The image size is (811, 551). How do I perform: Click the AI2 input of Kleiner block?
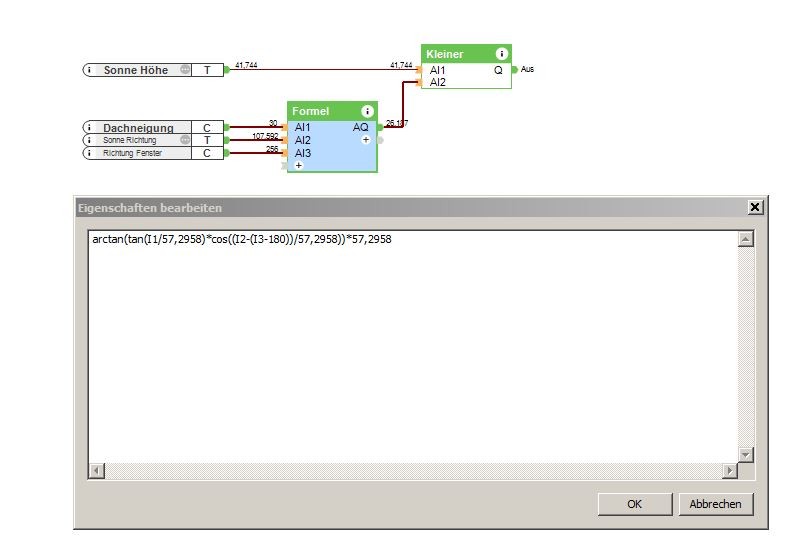437,82
